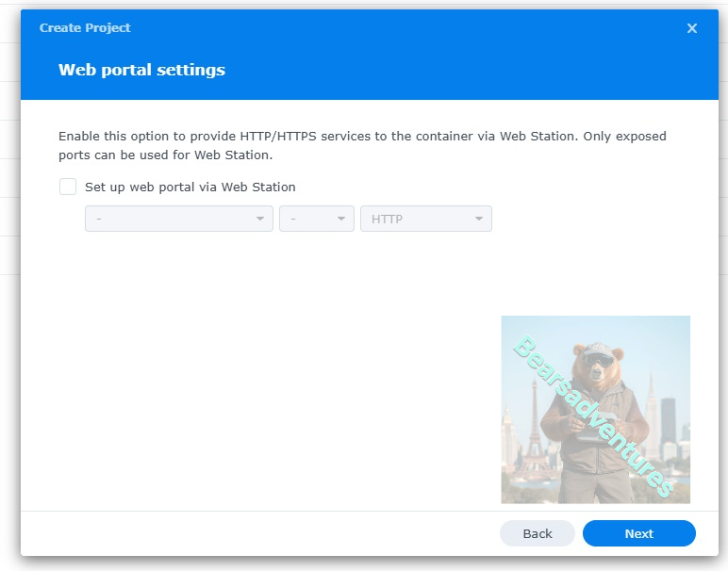
Task: Click the arrow on the HTTP dropdown
Action: [479, 219]
